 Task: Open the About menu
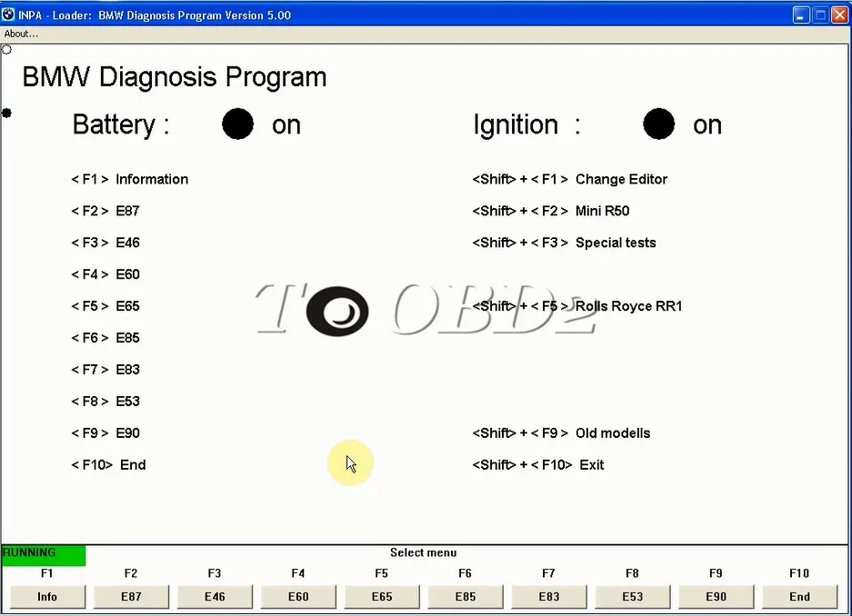click(21, 34)
